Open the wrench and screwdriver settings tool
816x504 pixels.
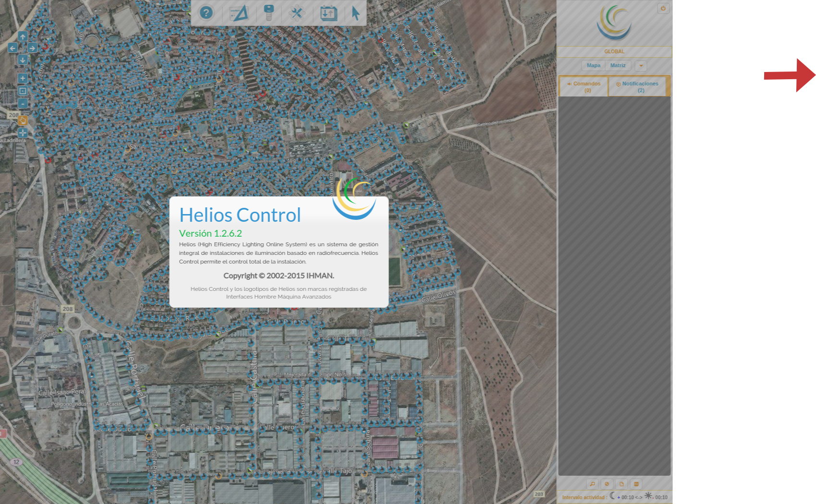(x=297, y=12)
